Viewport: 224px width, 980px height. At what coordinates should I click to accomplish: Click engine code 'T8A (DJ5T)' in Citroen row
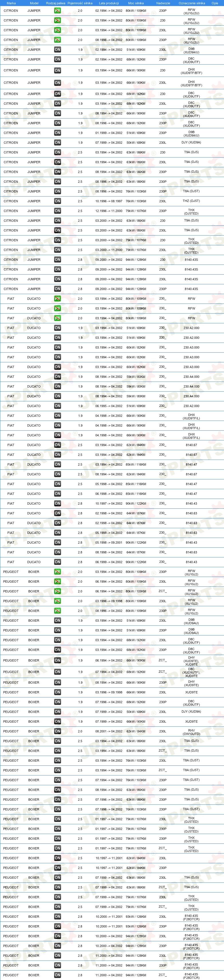pos(191,191)
